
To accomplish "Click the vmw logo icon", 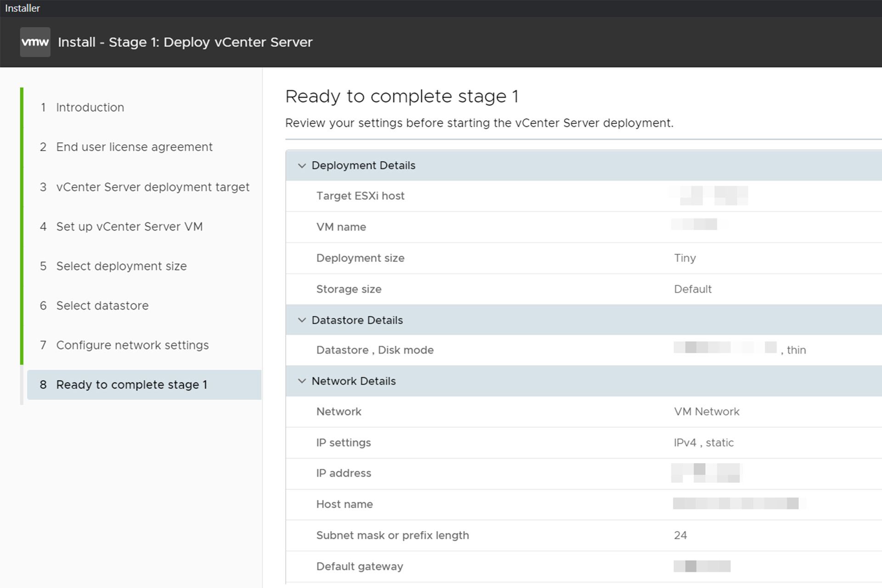I will pos(35,42).
